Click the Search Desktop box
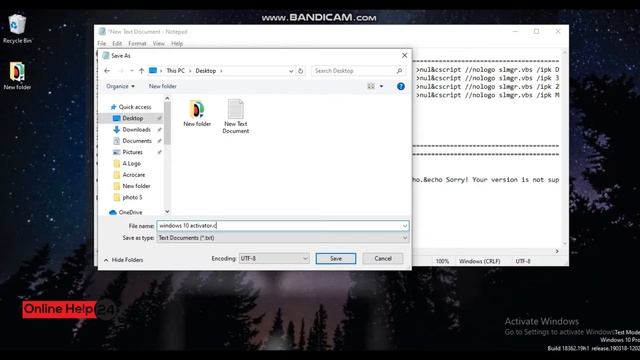This screenshot has width=640, height=360. point(358,71)
